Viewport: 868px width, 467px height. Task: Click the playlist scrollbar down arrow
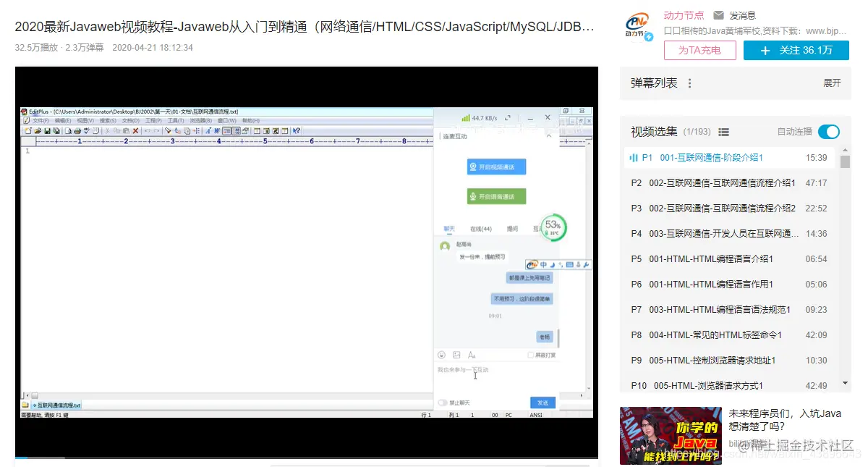[845, 383]
